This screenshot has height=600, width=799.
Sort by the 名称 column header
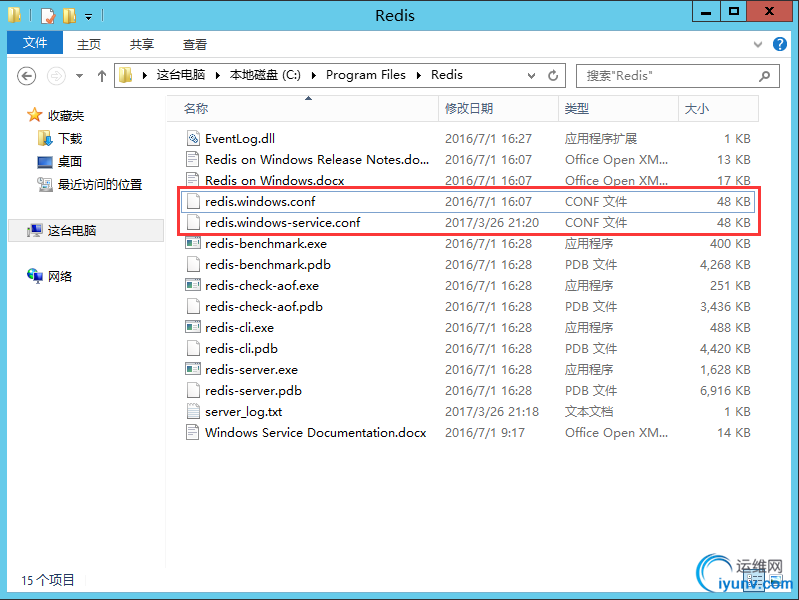tap(303, 109)
